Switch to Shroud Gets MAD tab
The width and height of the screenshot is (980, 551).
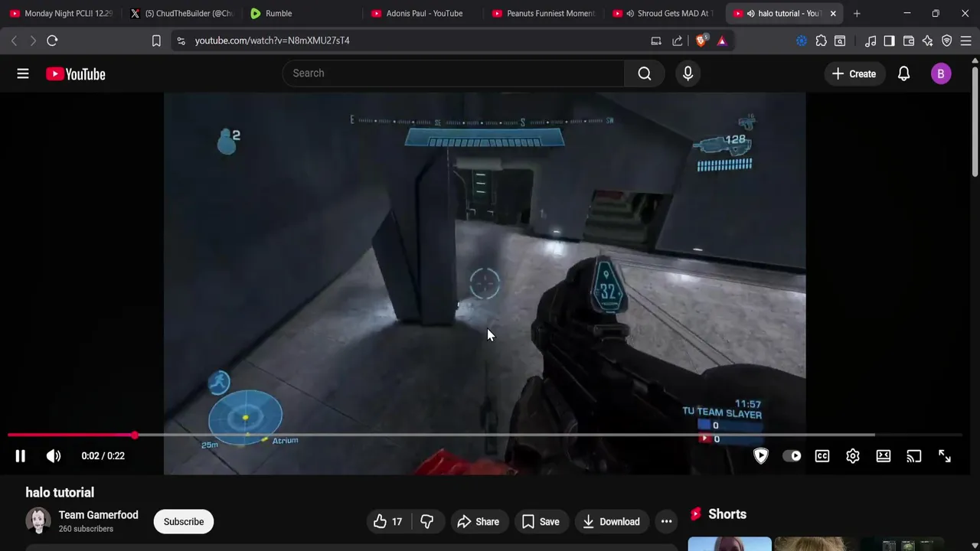tap(665, 13)
